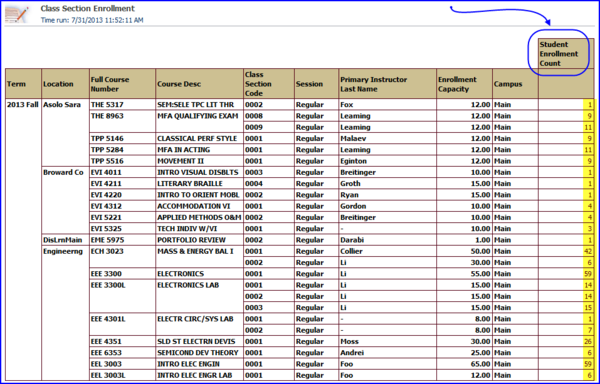Select MFA QUALIFYING EXAM description
Image resolution: width=600 pixels, height=384 pixels.
198,116
